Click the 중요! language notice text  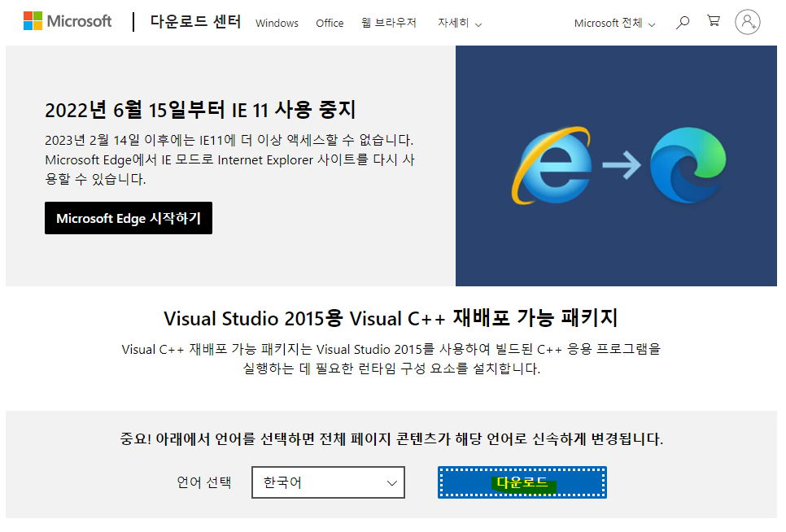[391, 438]
